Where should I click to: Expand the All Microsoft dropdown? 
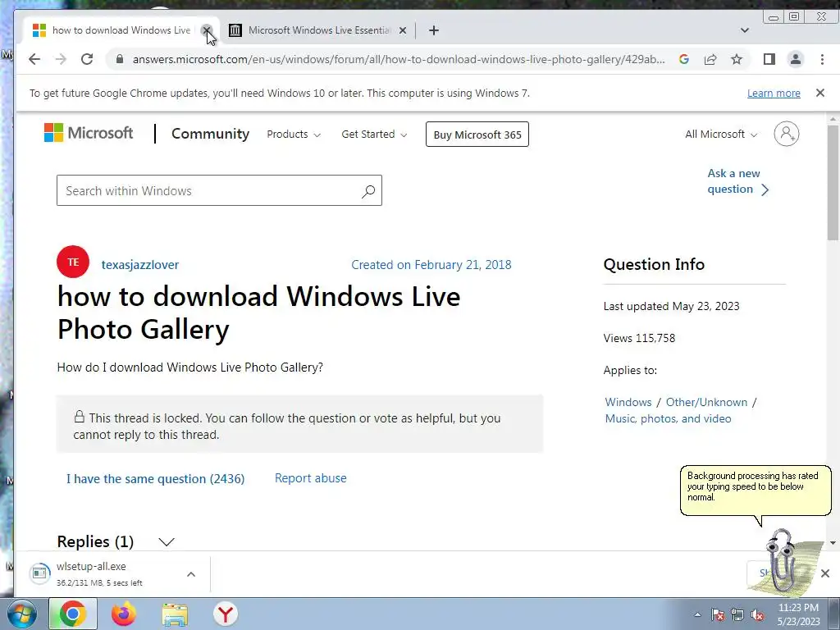[x=721, y=135]
